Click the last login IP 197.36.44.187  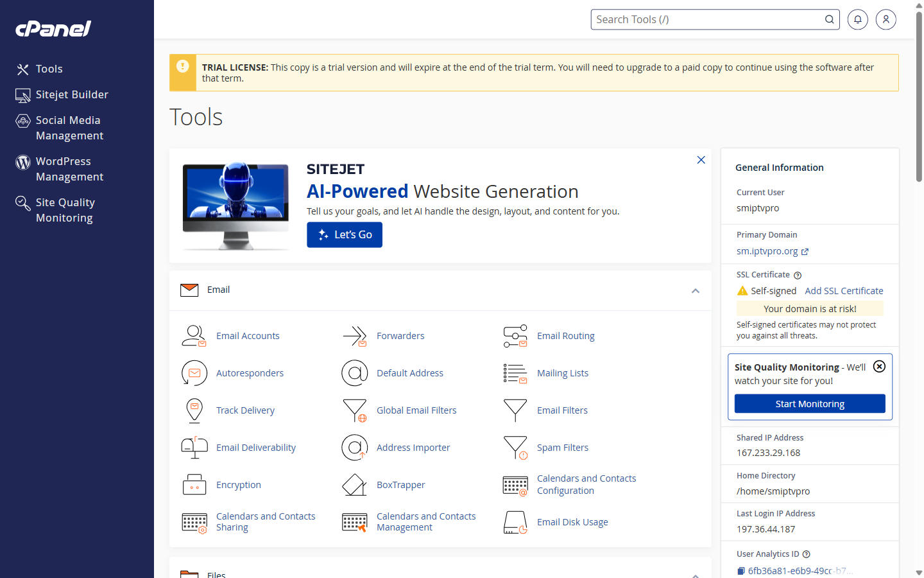(x=766, y=529)
